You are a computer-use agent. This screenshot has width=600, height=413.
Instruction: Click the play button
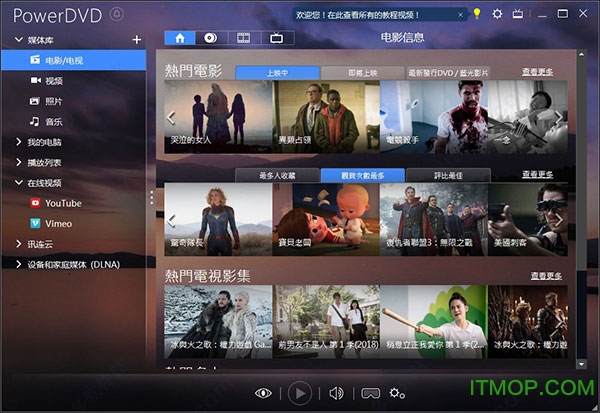300,393
